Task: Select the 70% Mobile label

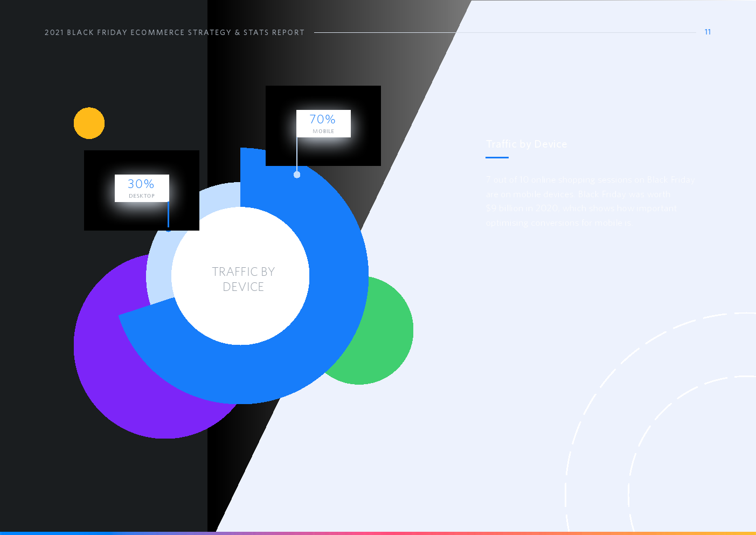Action: 323,123
